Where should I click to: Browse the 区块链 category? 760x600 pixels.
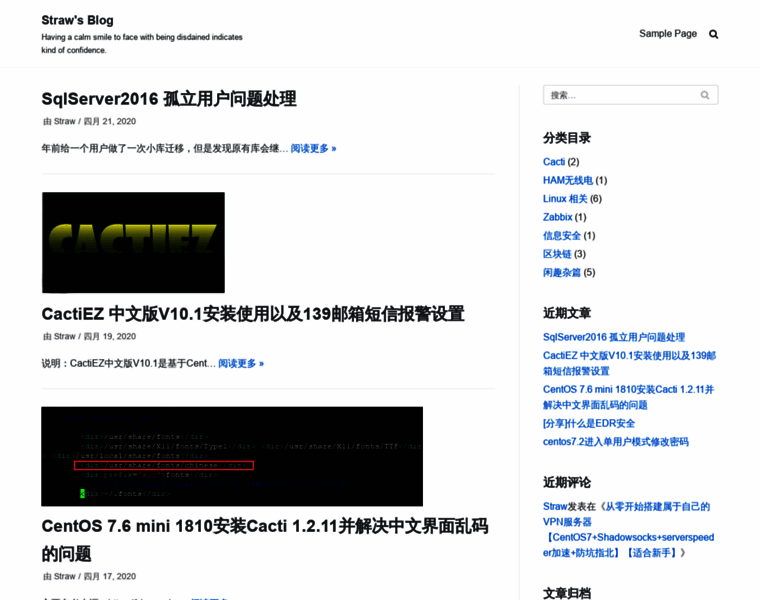pos(557,254)
